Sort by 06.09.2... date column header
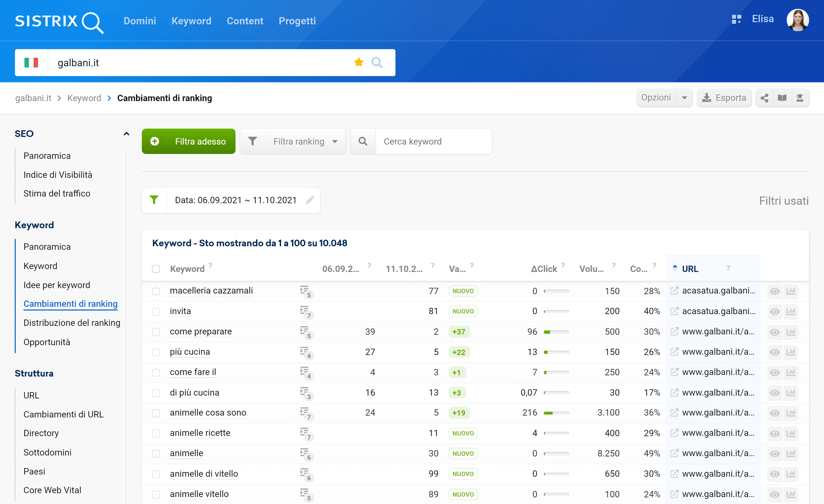The width and height of the screenshot is (824, 504). [340, 268]
